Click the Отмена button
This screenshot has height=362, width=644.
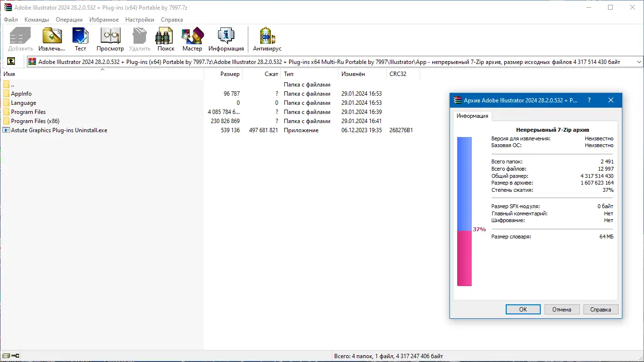[562, 310]
